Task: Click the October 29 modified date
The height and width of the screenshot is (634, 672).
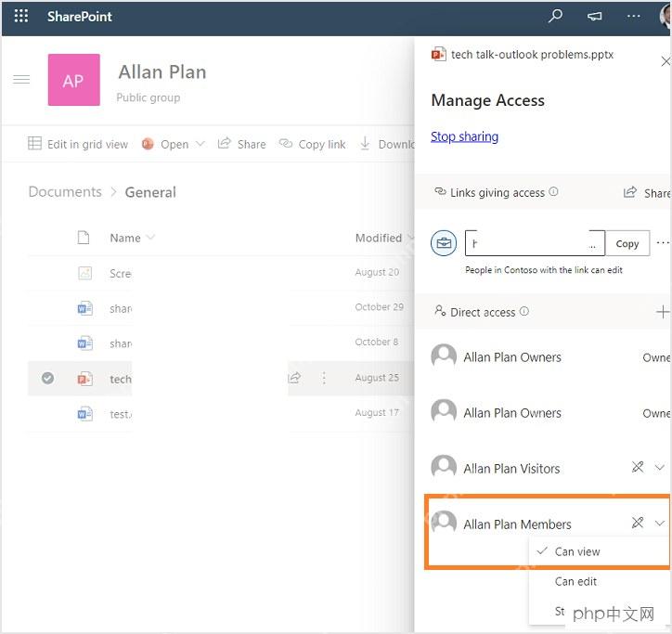Action: click(380, 307)
